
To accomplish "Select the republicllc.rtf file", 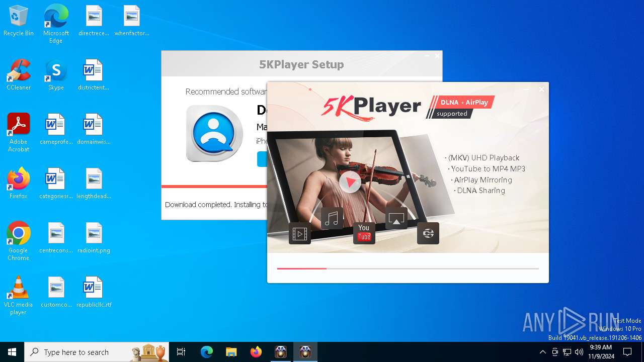I will tap(94, 292).
